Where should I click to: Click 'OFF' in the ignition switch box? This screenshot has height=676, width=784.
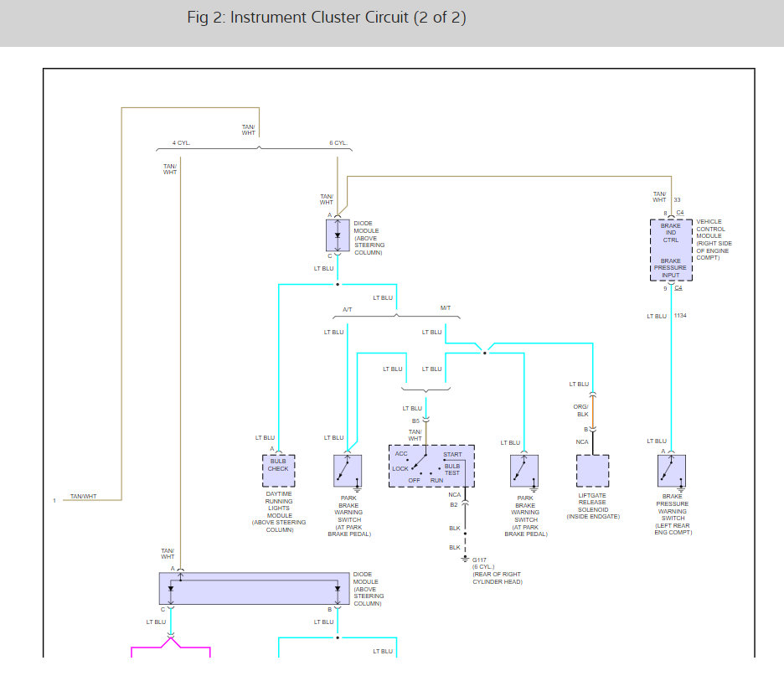pos(414,481)
